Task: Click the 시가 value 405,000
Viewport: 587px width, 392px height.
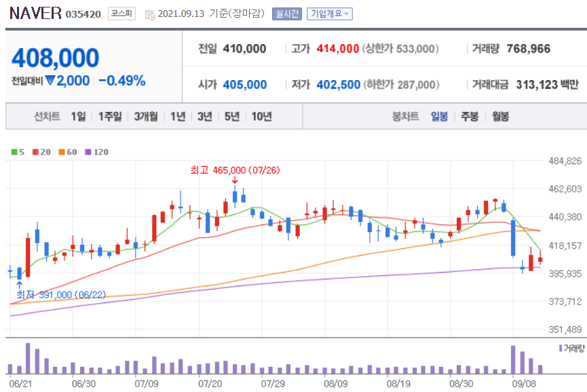Action: [245, 85]
